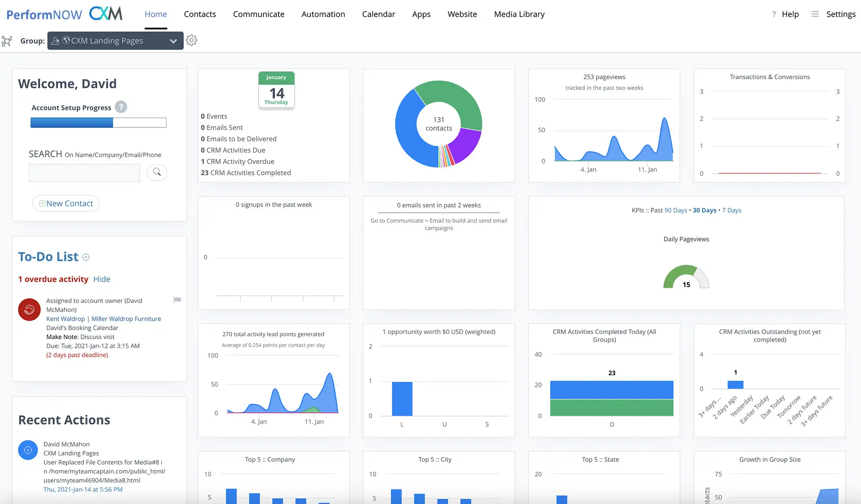
Task: Switch KPIs view to 7 Days
Action: [732, 210]
